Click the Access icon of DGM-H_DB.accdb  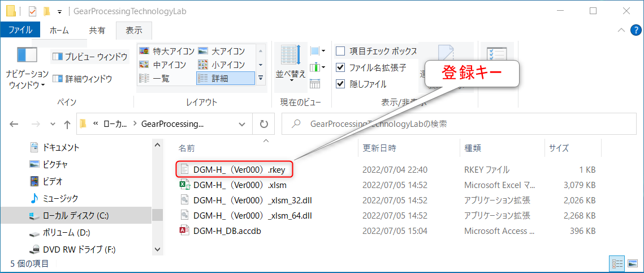pos(184,231)
